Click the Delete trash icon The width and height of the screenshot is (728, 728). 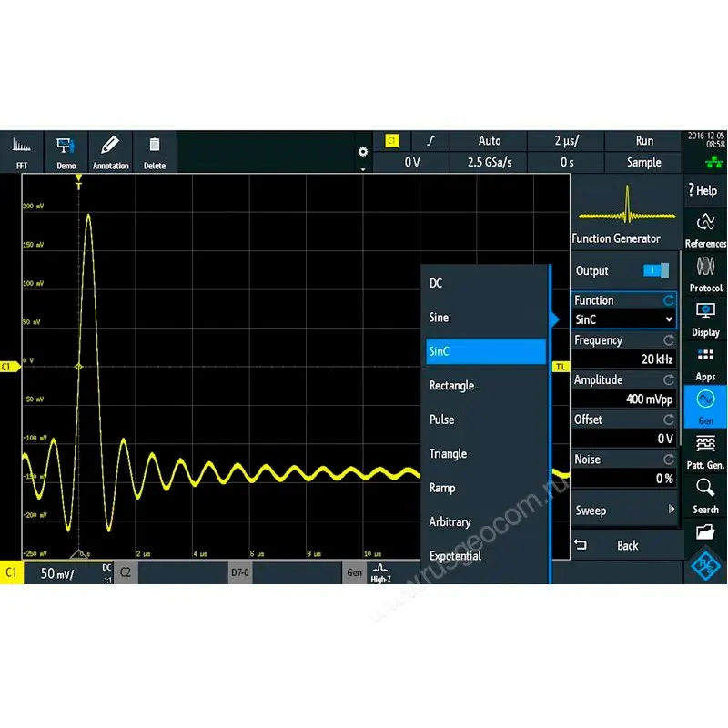155,152
